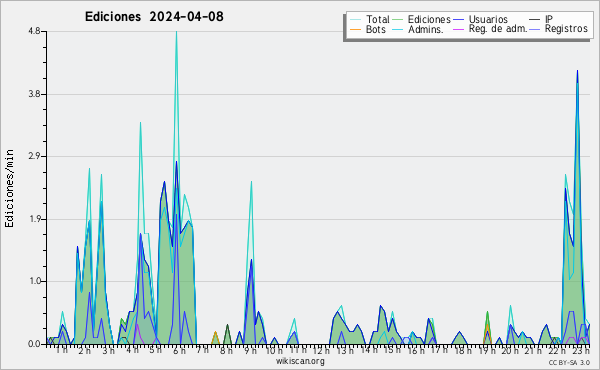Click the 2.9 y-axis value
This screenshot has height=370, width=600.
coord(34,157)
